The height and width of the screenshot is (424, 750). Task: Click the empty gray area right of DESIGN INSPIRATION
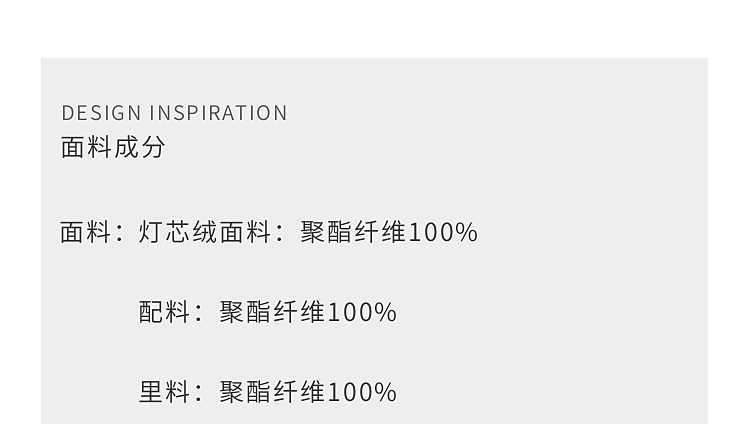pos(500,113)
